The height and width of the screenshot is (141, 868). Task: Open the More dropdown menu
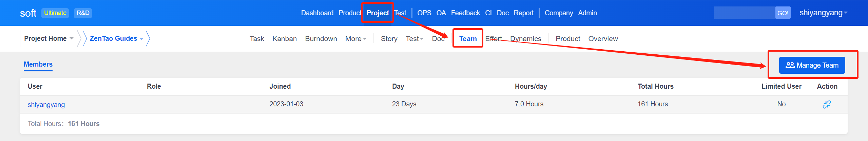[x=355, y=39]
